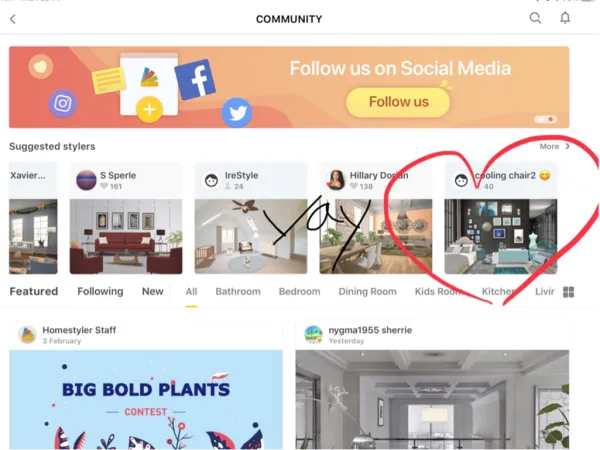
Task: Open the Big Bold Plants contest post
Action: (x=146, y=400)
